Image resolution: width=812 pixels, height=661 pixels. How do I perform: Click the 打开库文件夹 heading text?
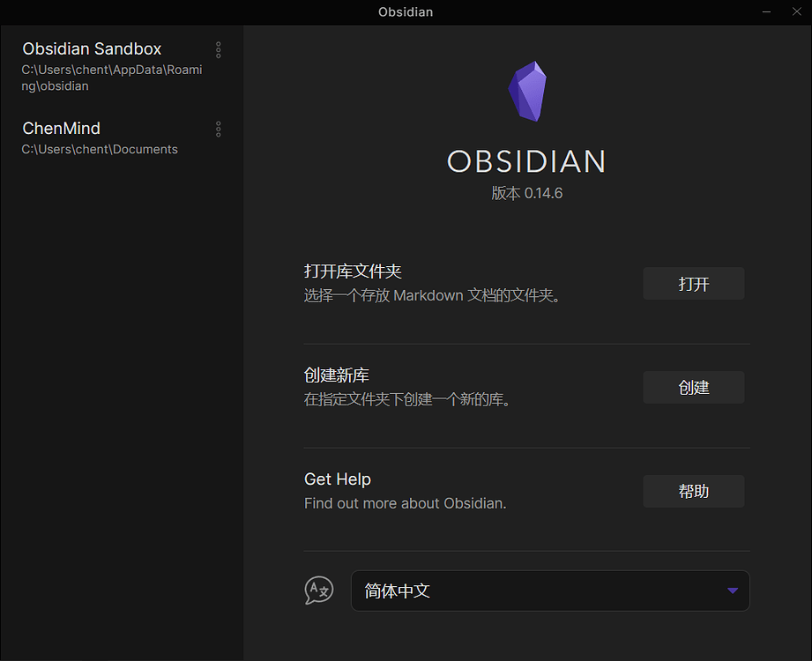[x=353, y=271]
